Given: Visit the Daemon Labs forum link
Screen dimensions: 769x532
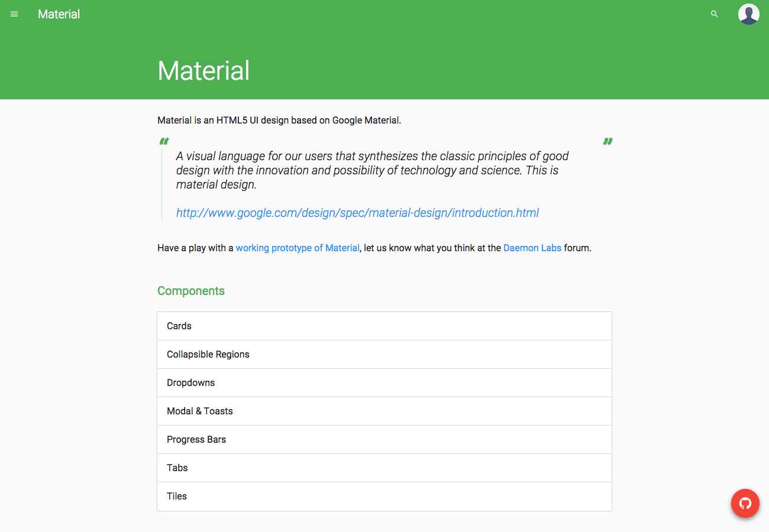Looking at the screenshot, I should point(532,248).
